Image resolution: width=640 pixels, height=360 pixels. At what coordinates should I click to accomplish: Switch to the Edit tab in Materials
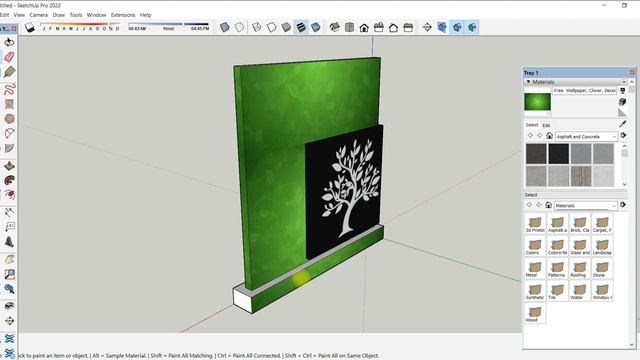pos(546,125)
